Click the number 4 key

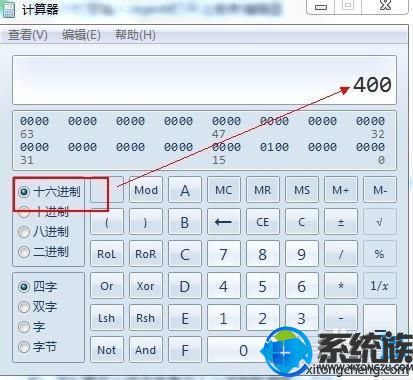(224, 286)
